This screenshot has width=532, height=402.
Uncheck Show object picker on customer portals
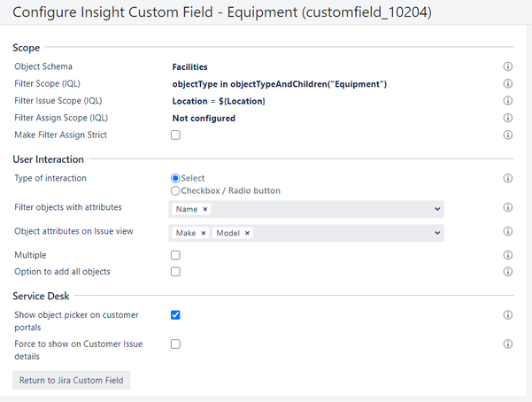[x=175, y=315]
